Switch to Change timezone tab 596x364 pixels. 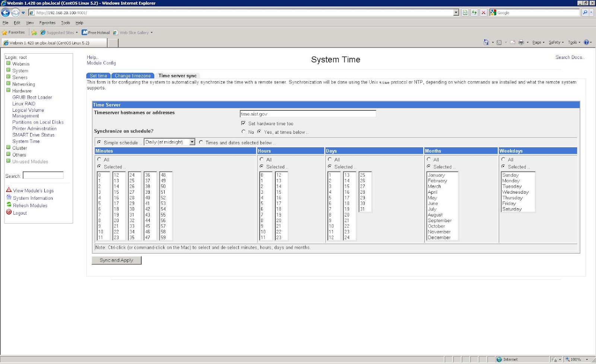coord(133,76)
